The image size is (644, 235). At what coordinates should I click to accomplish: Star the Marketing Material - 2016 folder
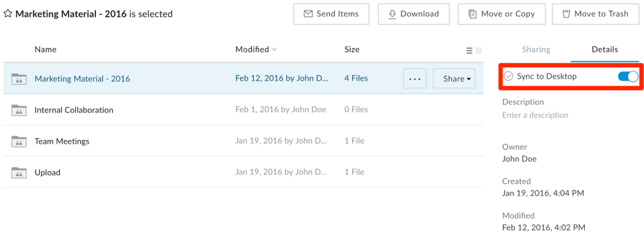pyautogui.click(x=7, y=14)
